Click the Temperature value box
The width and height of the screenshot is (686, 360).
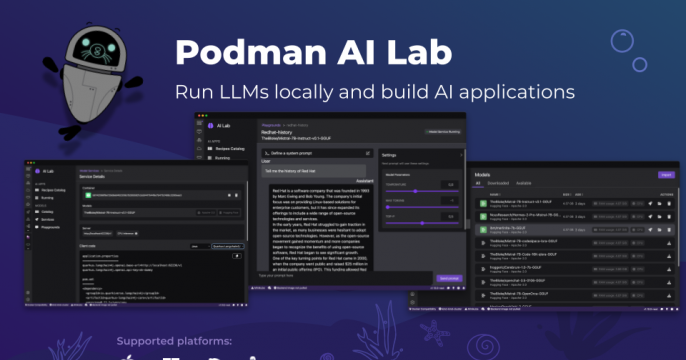(450, 185)
